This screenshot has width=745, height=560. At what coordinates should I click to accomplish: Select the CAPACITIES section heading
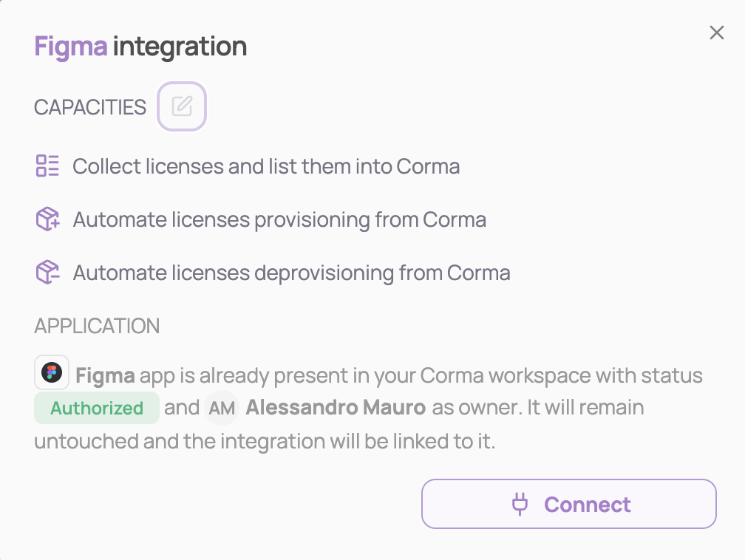[90, 107]
